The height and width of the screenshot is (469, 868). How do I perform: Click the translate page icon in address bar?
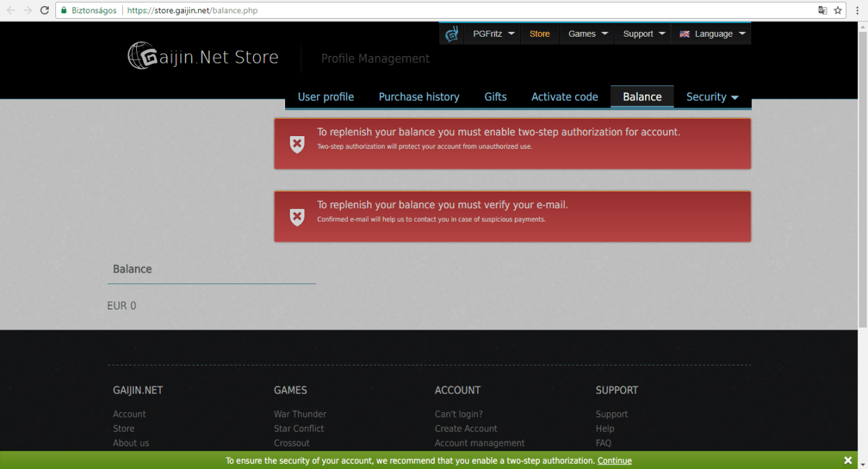coord(823,10)
